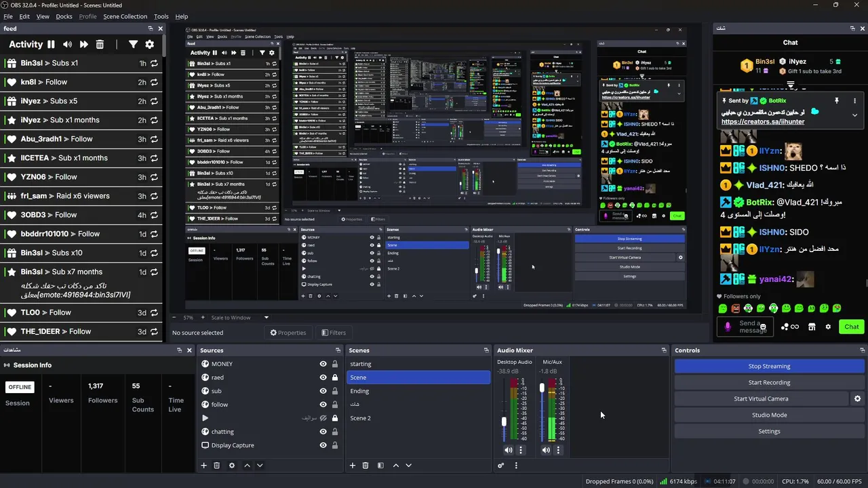Skip to next alert in Activity feed
The image size is (868, 488).
pos(83,44)
